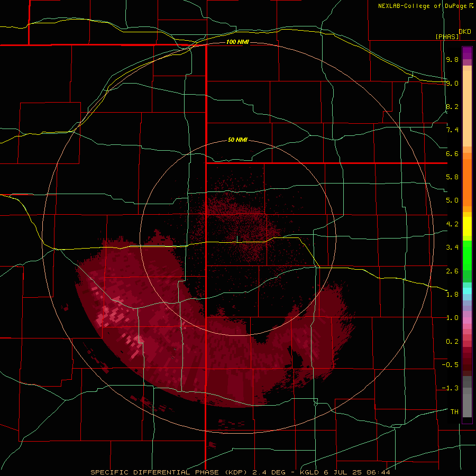
Task: Select the 6.6 legend value
Action: (452, 153)
